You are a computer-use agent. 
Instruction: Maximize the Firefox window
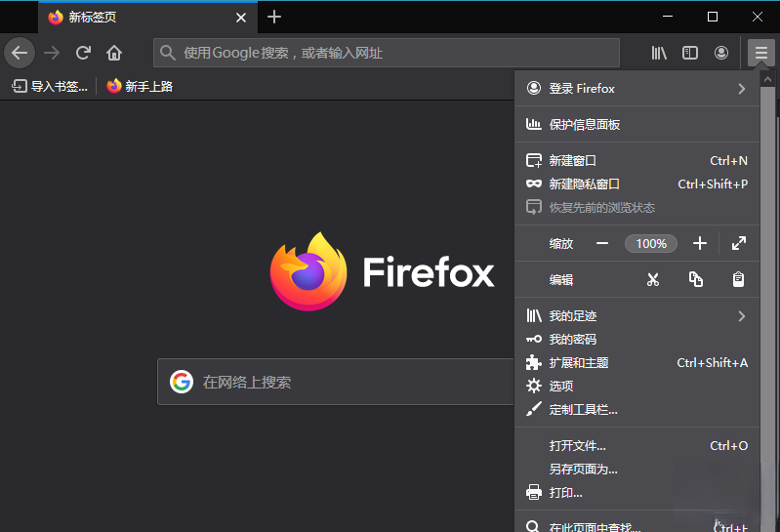(x=713, y=17)
